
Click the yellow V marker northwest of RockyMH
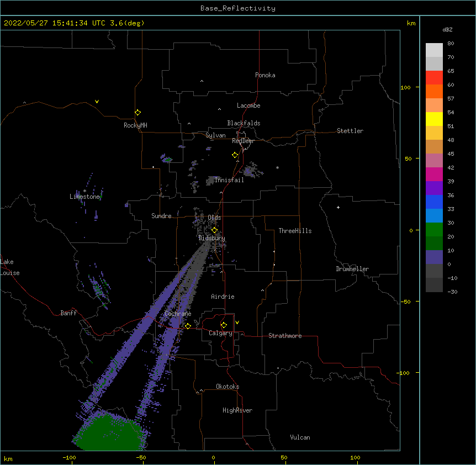[97, 102]
